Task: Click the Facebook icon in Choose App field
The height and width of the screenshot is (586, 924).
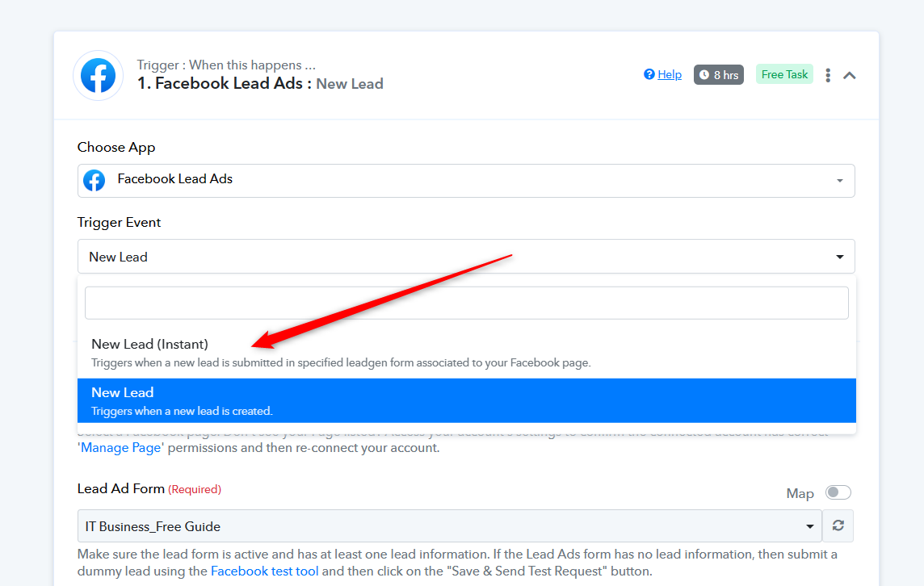Action: tap(94, 180)
